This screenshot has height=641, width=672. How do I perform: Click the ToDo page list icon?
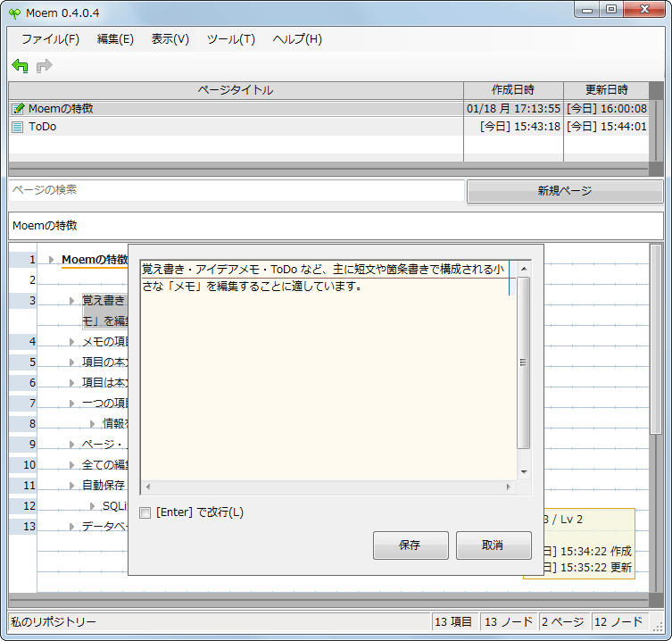pyautogui.click(x=18, y=127)
